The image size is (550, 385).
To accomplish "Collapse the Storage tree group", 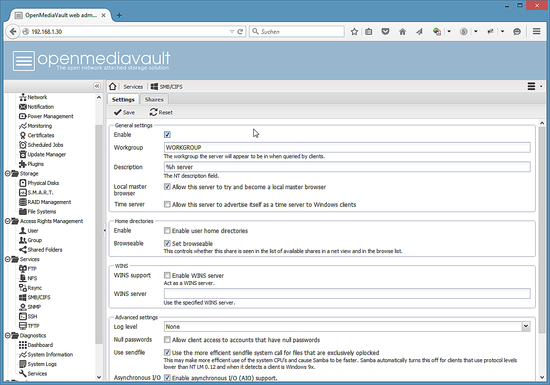I will coord(7,173).
